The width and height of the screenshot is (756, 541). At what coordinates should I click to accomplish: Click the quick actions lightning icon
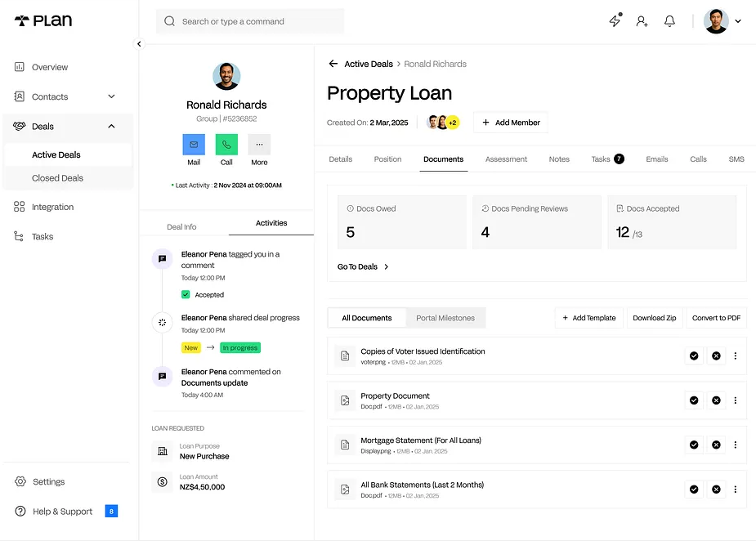615,20
